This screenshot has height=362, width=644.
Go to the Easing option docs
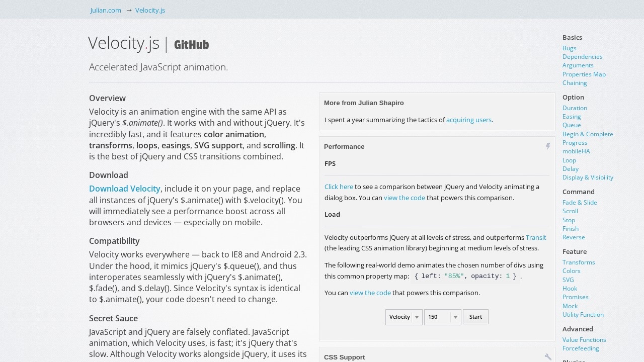(x=572, y=116)
